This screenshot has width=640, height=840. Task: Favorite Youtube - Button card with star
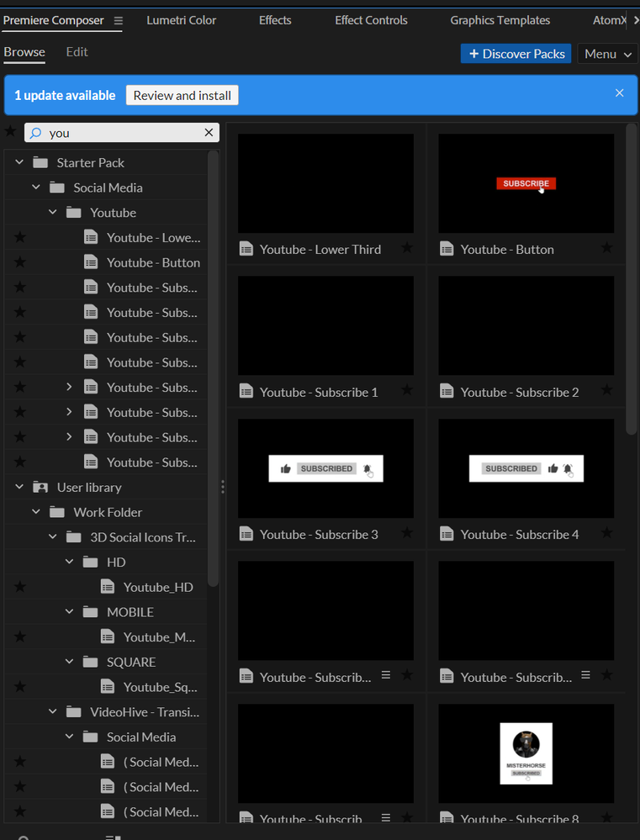click(x=606, y=247)
